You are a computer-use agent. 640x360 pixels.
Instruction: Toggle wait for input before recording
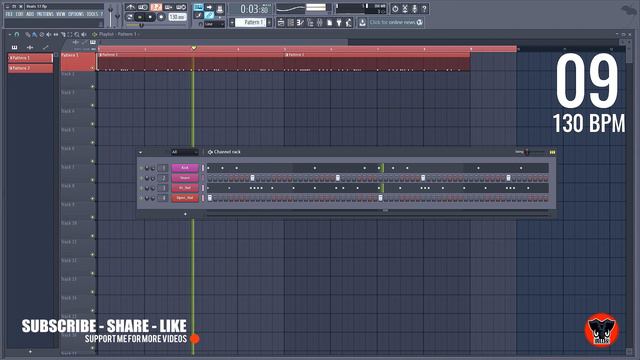[x=142, y=7]
